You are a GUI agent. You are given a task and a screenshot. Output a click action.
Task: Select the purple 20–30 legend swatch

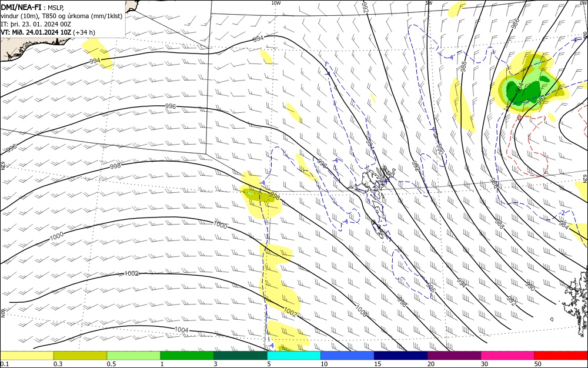tap(454, 356)
